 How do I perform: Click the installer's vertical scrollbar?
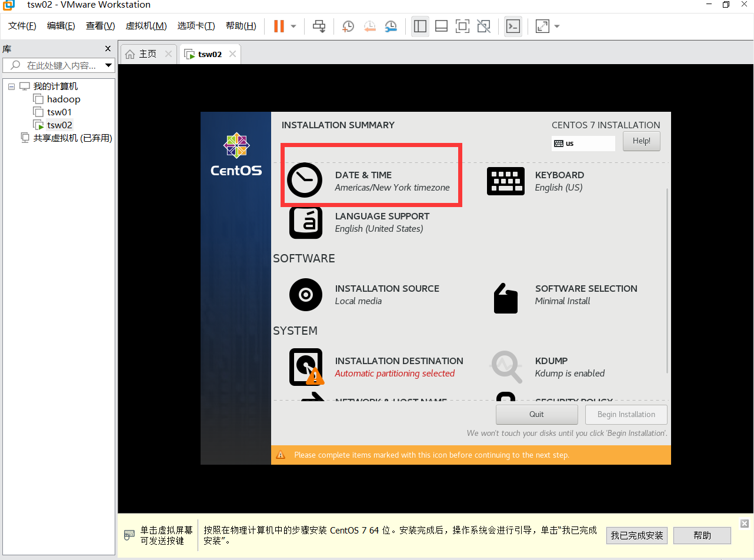[668, 281]
